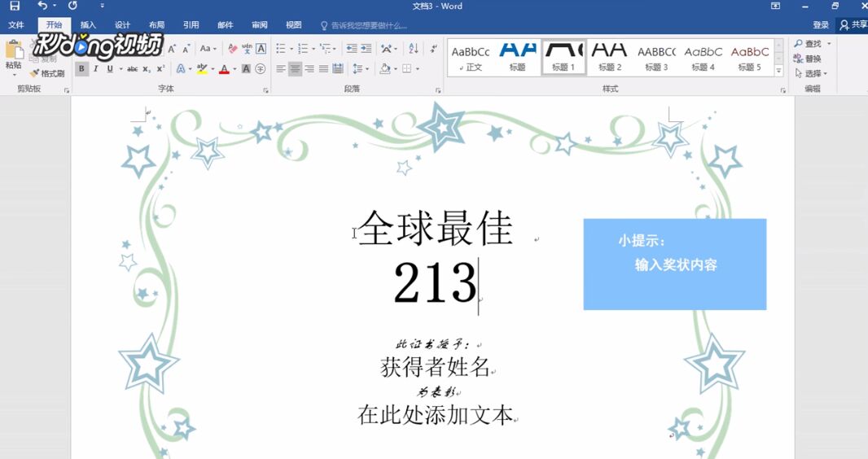This screenshot has height=459, width=868.
Task: Open the Borders dropdown arrow
Action: [418, 69]
